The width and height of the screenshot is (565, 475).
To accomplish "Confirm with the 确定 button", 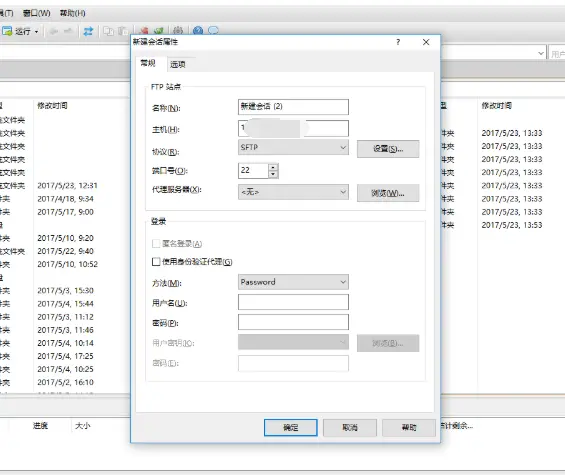I will [x=291, y=427].
